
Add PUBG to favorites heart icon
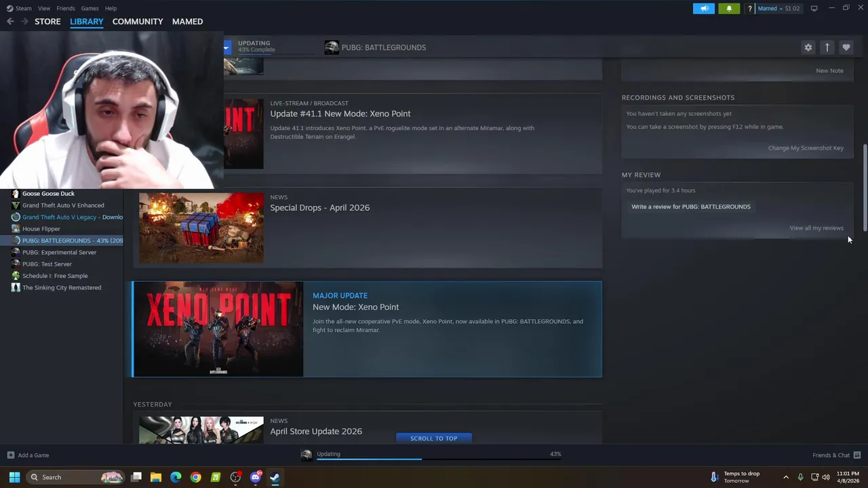tap(846, 47)
